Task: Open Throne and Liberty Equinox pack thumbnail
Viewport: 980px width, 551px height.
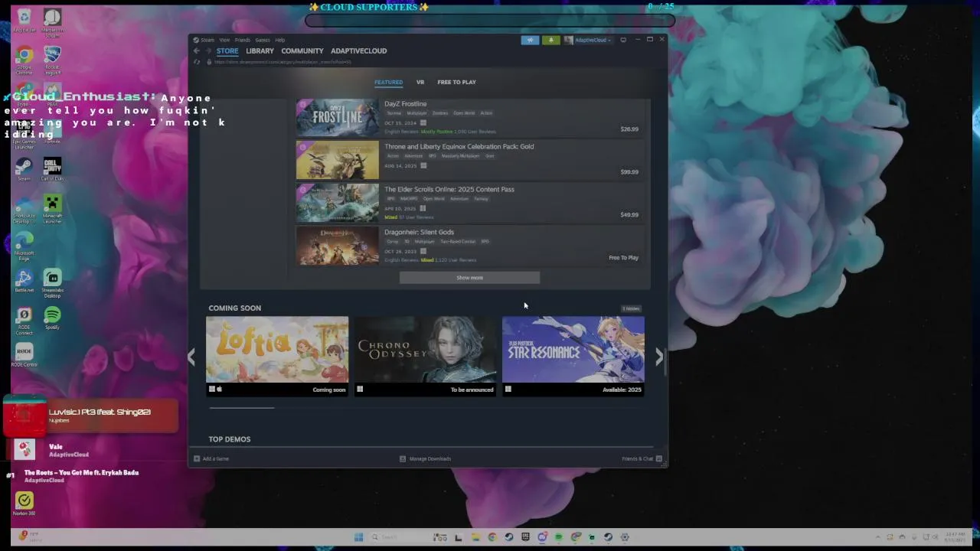Action: click(338, 160)
